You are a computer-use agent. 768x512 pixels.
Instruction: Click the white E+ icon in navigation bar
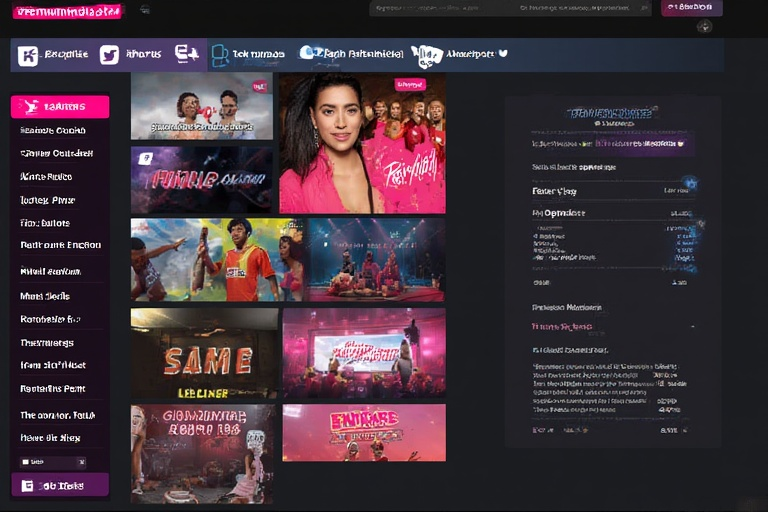186,54
